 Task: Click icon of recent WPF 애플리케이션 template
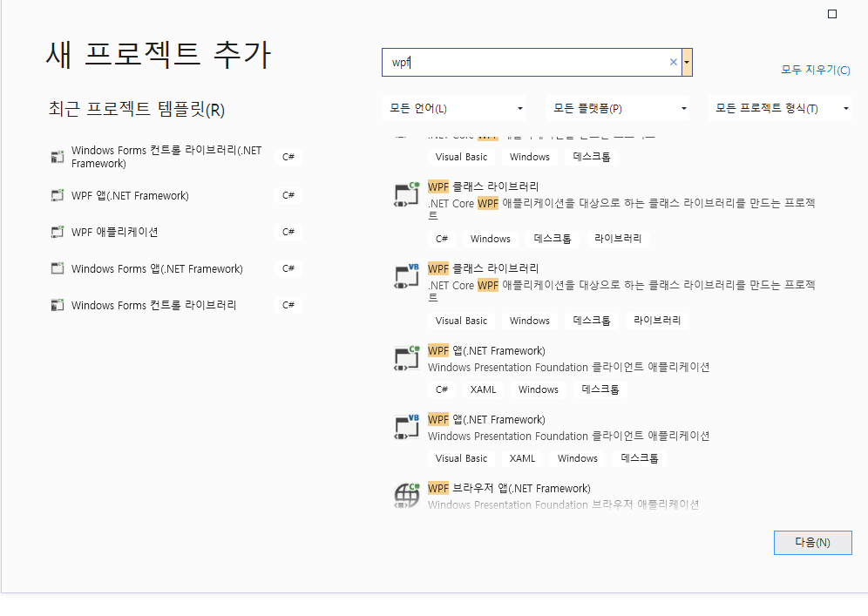click(58, 232)
